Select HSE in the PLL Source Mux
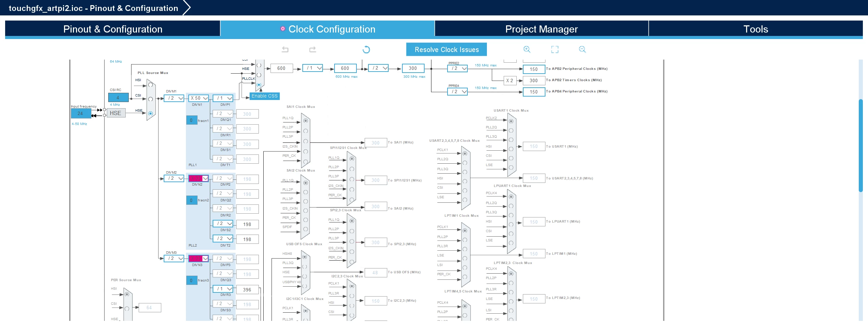868x326 pixels. click(x=150, y=113)
